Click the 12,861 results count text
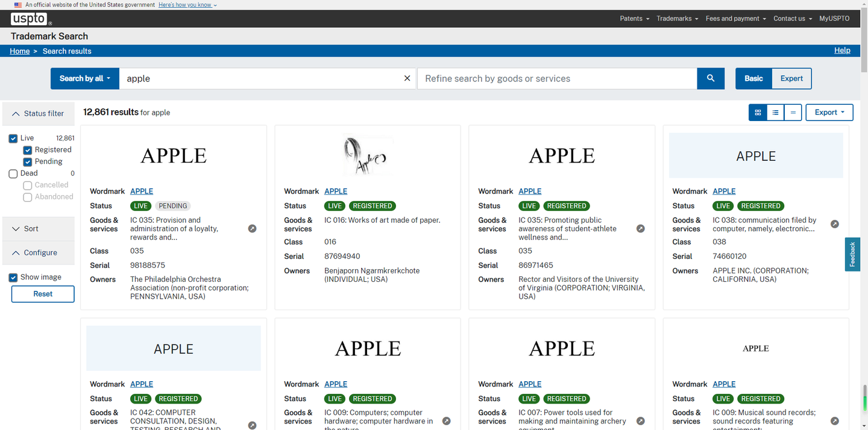The image size is (868, 430). 110,112
